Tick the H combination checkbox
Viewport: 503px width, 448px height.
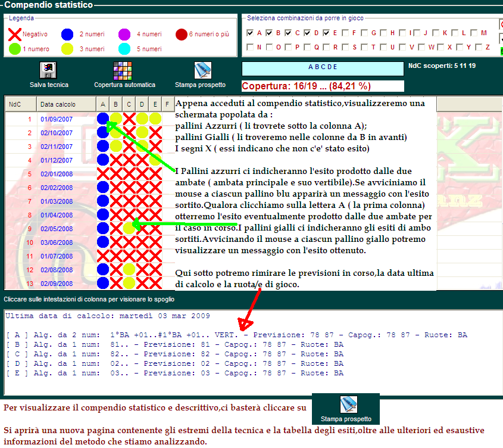click(x=383, y=33)
